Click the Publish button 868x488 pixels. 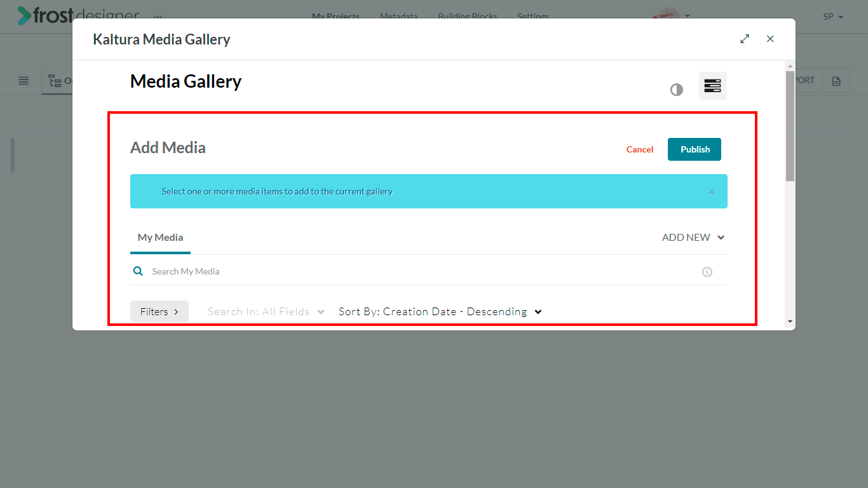[x=695, y=149]
